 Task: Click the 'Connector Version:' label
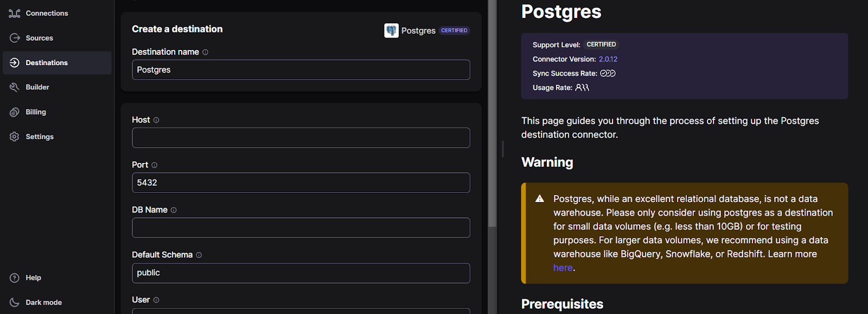(x=564, y=59)
